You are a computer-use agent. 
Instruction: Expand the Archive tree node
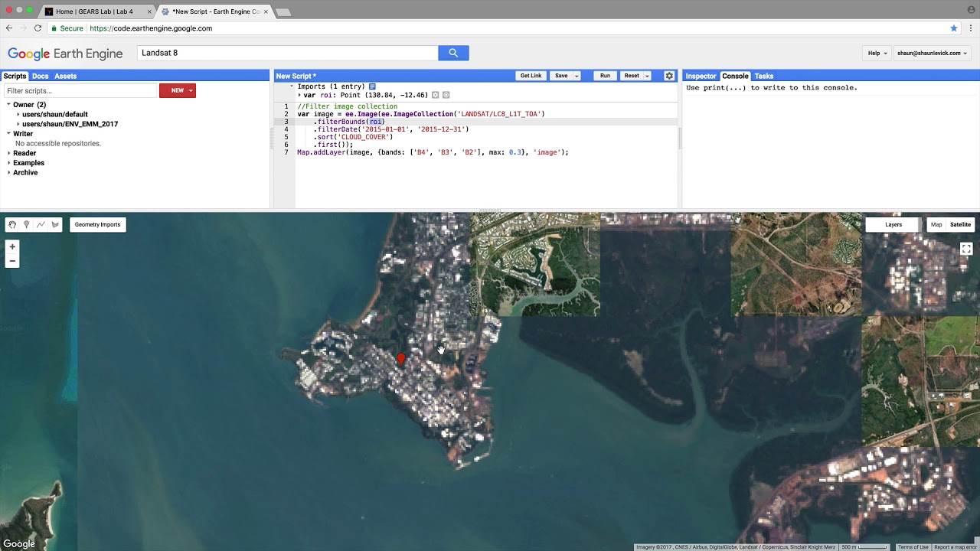(x=9, y=172)
